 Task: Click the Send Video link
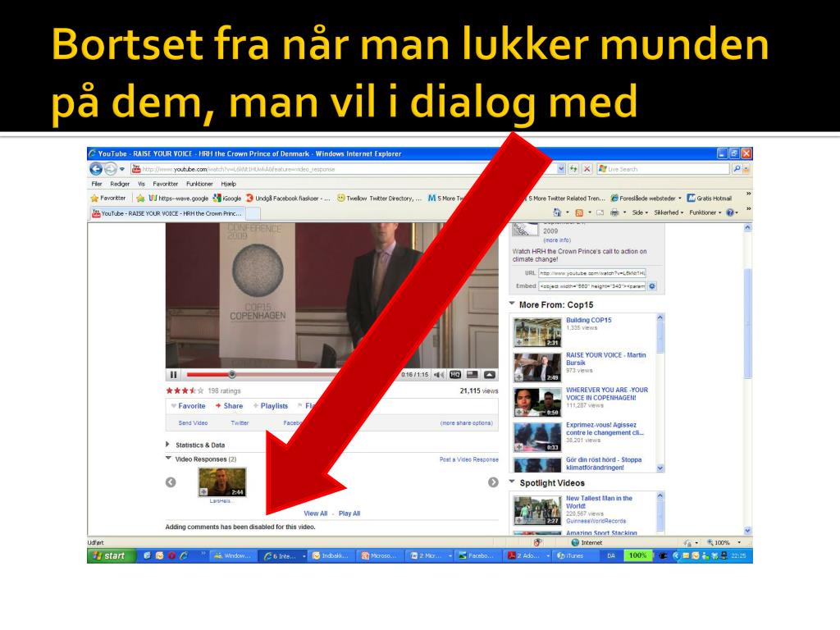[193, 423]
